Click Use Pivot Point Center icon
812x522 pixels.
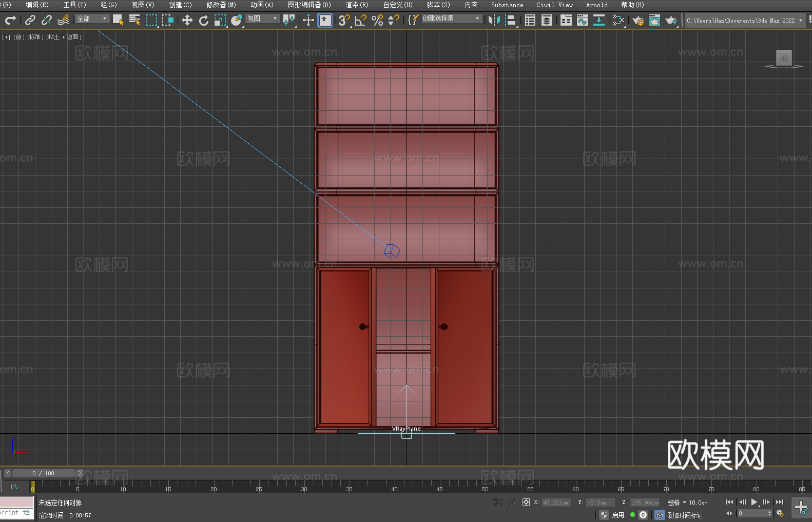coord(289,20)
